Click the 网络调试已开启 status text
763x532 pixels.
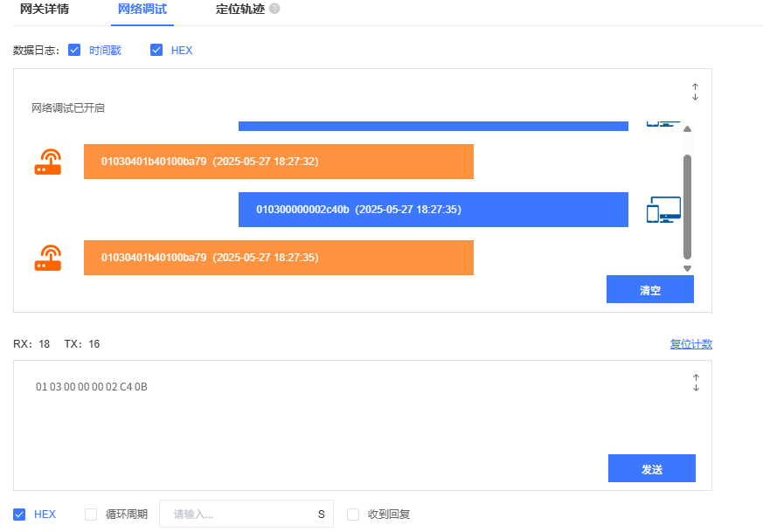coord(68,108)
